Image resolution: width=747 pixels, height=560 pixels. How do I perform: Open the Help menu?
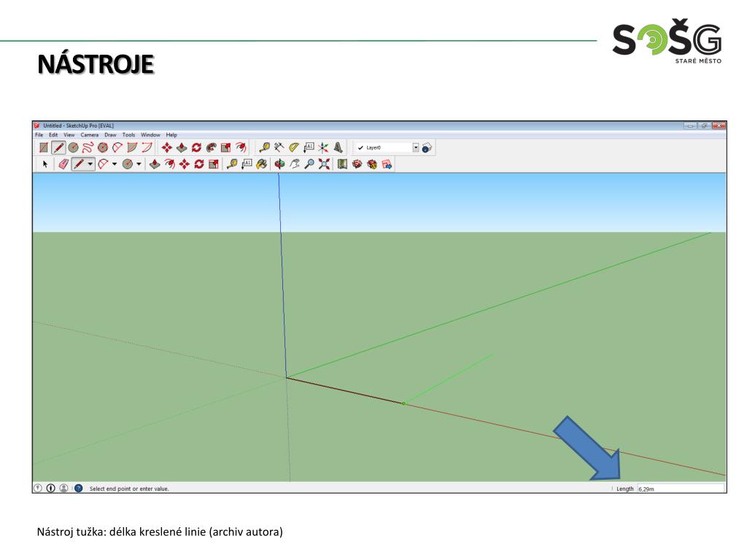tap(171, 135)
